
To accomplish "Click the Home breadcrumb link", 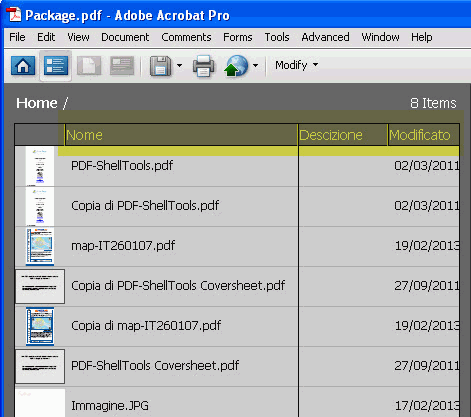I will pos(37,103).
